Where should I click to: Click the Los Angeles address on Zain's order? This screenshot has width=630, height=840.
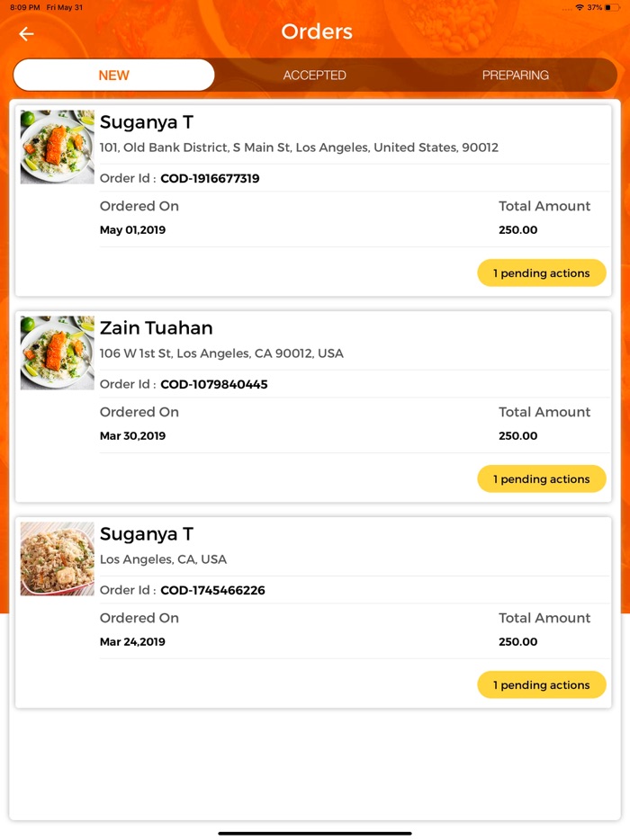click(221, 353)
